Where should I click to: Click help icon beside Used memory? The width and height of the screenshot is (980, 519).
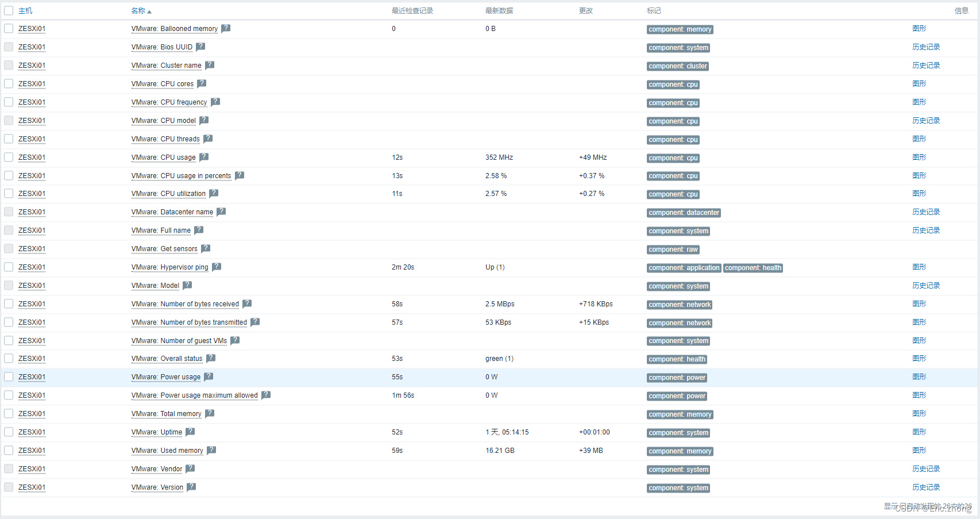(211, 450)
